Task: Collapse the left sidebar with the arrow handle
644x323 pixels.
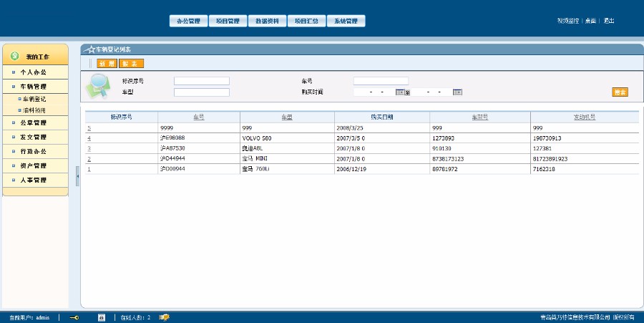Action: [77, 176]
